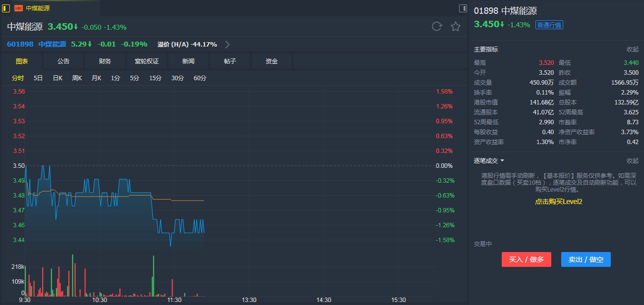Add stock to favorites with star icon

456,27
